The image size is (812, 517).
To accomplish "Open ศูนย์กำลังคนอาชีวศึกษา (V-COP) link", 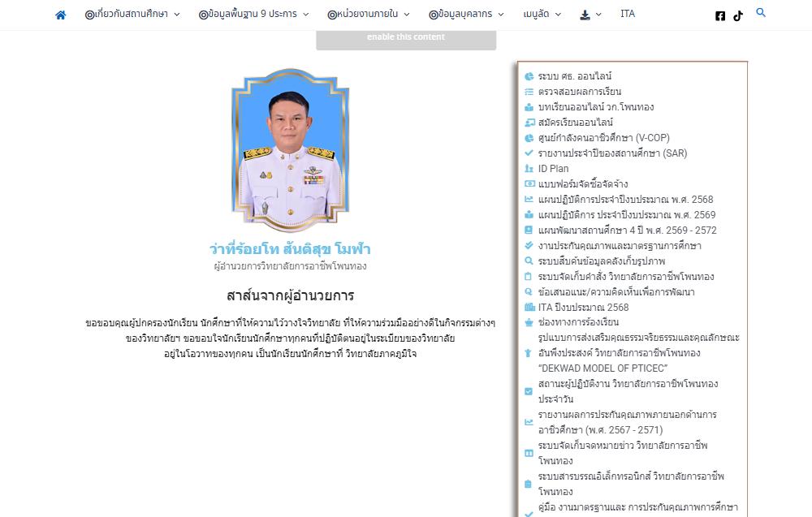I will tap(604, 138).
